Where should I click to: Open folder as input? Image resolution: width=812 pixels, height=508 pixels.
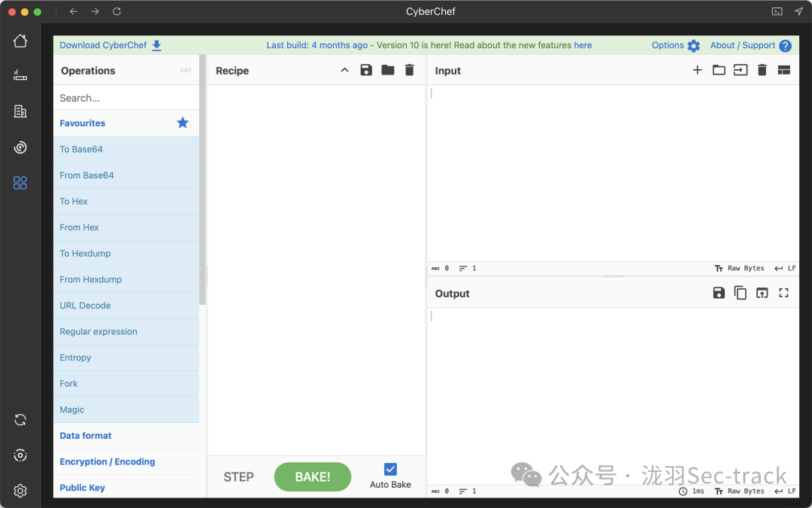tap(719, 70)
